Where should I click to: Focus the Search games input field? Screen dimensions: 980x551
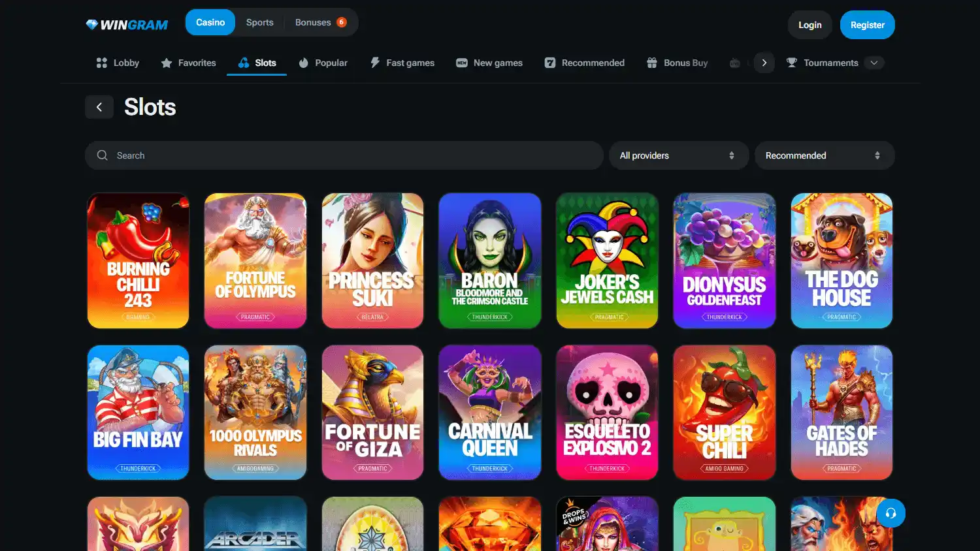coord(344,155)
